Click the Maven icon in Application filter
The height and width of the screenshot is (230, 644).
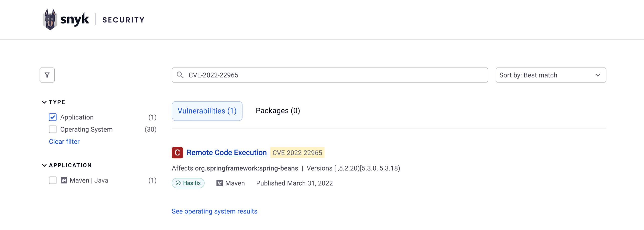click(x=64, y=180)
